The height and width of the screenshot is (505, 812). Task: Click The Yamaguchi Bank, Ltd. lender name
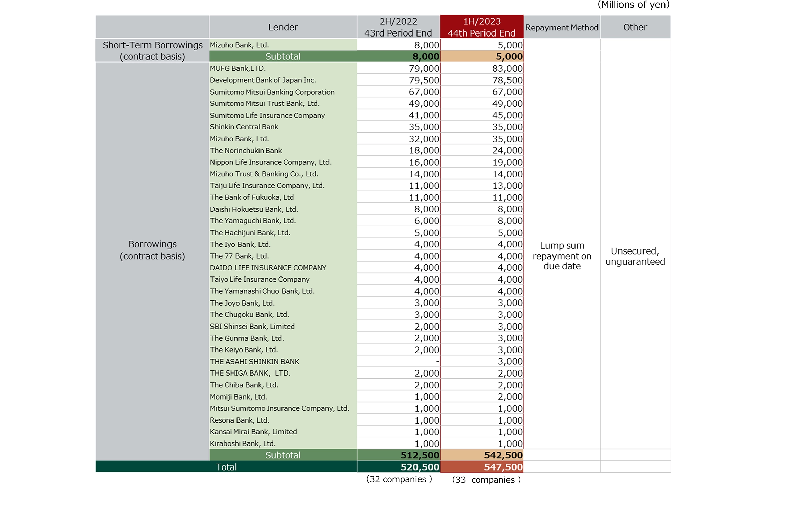point(253,221)
